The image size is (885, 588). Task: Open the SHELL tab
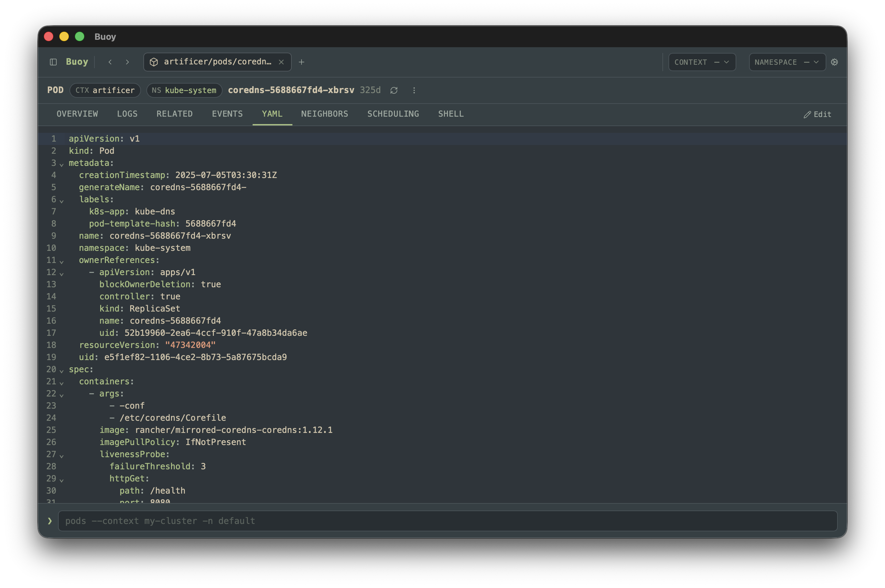point(451,114)
